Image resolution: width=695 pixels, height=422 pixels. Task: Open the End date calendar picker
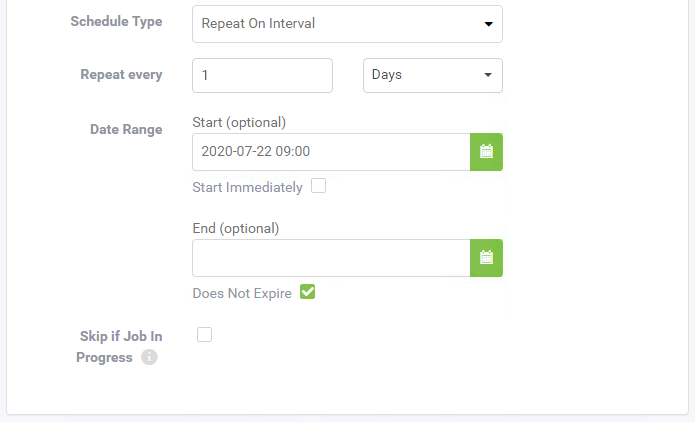click(x=486, y=258)
